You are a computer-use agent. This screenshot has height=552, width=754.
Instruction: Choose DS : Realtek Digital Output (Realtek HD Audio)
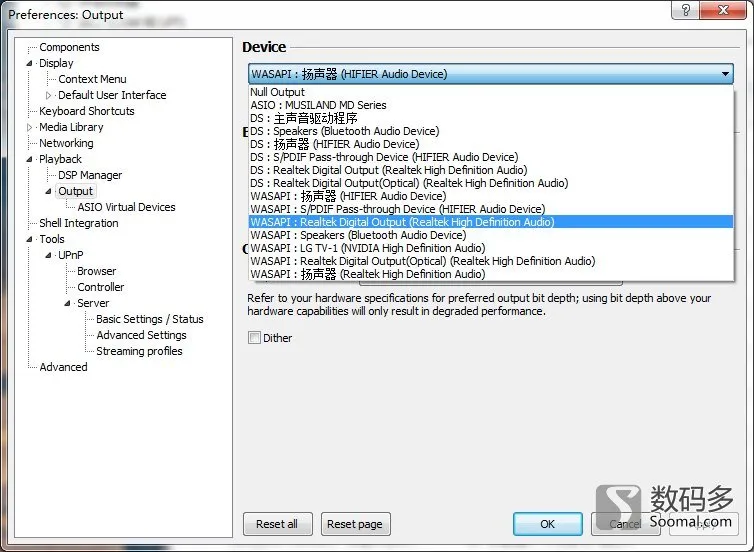(491, 170)
